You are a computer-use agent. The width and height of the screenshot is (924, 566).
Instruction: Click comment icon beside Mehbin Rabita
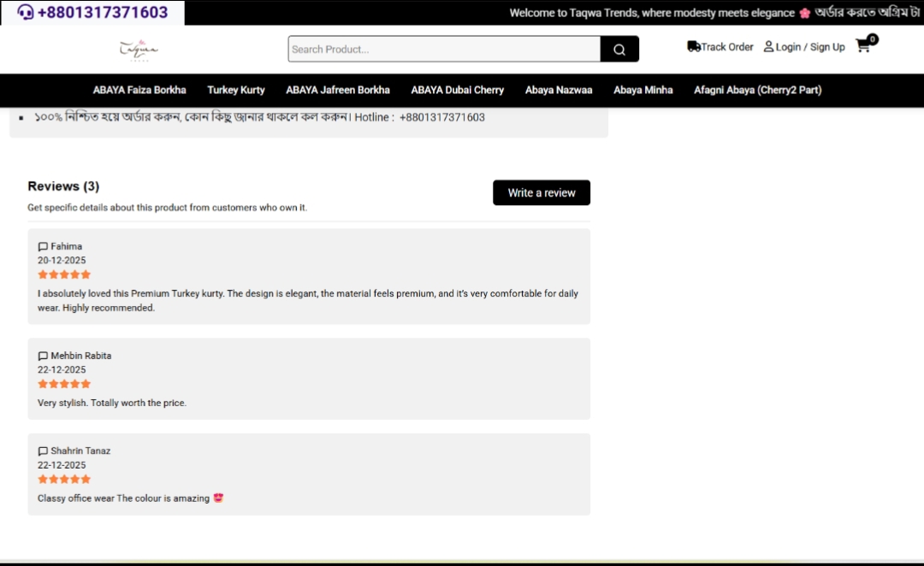click(x=43, y=357)
